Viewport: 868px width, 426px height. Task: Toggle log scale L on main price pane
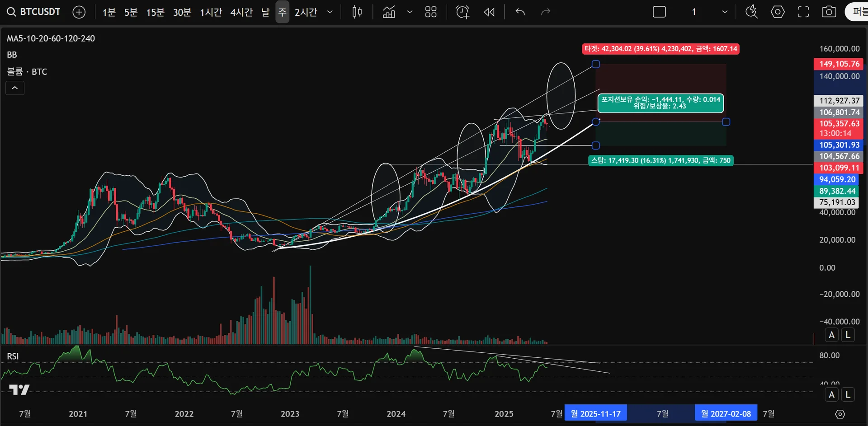[x=848, y=335]
